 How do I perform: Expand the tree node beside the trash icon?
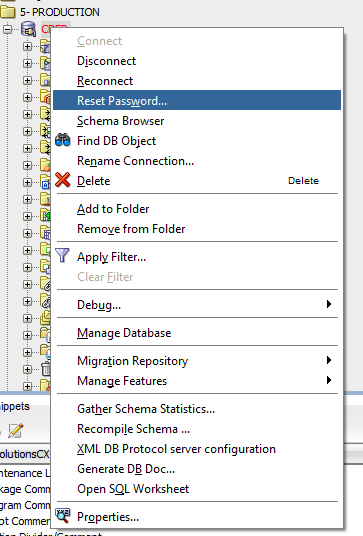27,369
